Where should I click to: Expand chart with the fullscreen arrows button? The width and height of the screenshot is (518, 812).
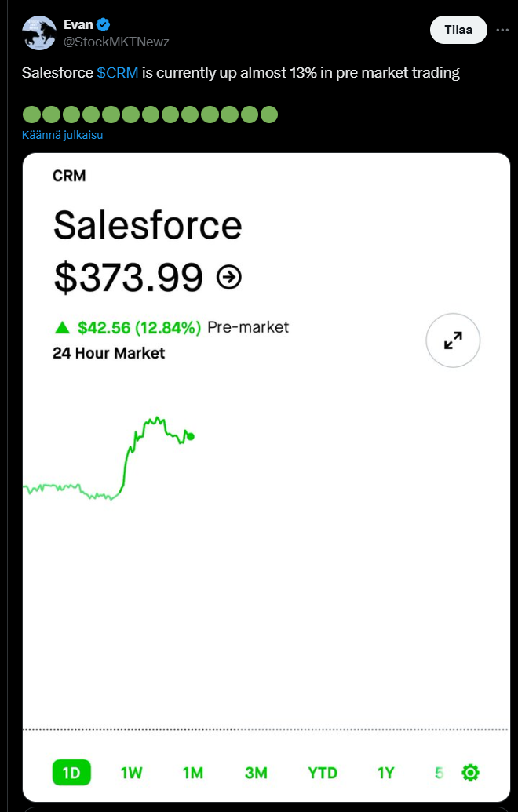(x=453, y=340)
